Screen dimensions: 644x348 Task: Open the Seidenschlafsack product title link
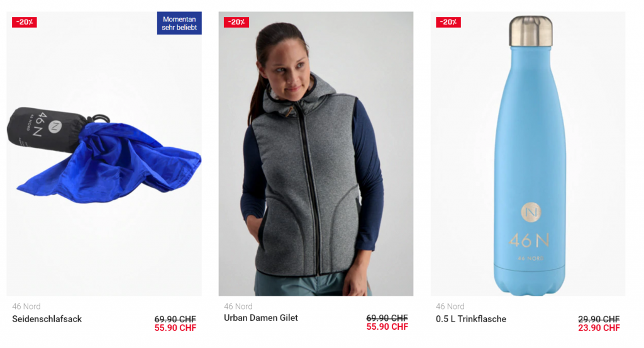(x=47, y=319)
